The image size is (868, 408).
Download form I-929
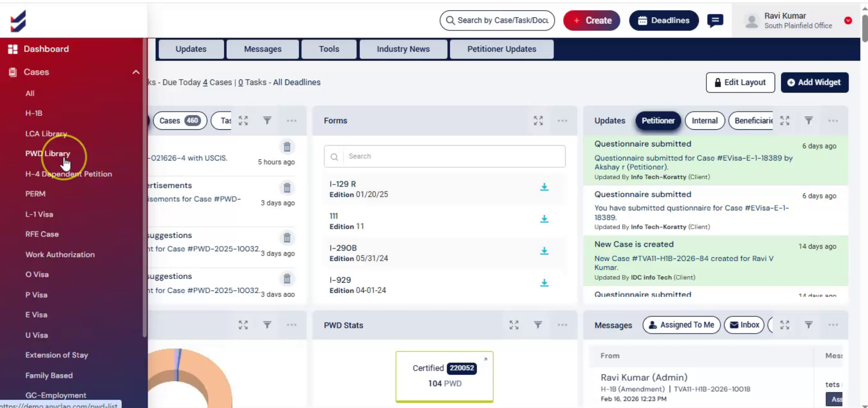(544, 283)
